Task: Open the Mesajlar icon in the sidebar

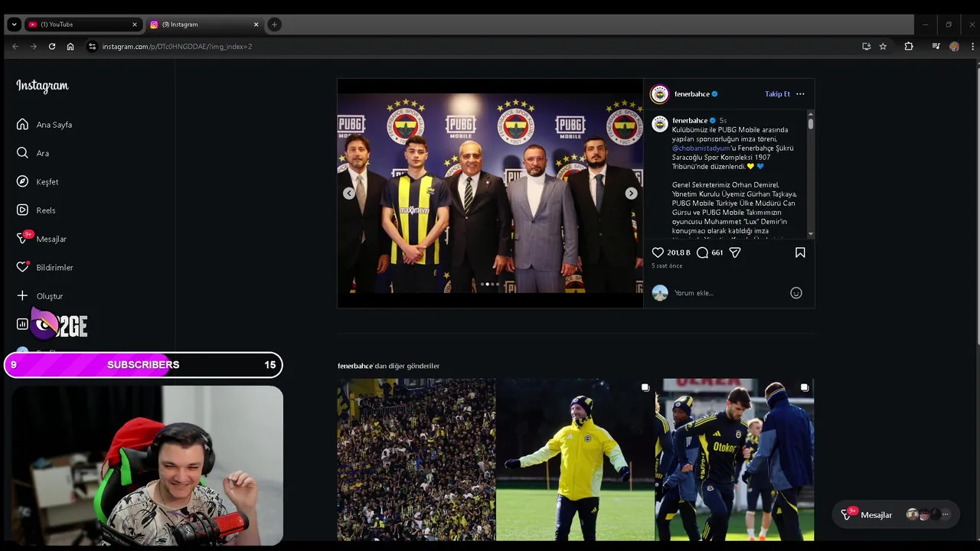Action: pyautogui.click(x=22, y=239)
